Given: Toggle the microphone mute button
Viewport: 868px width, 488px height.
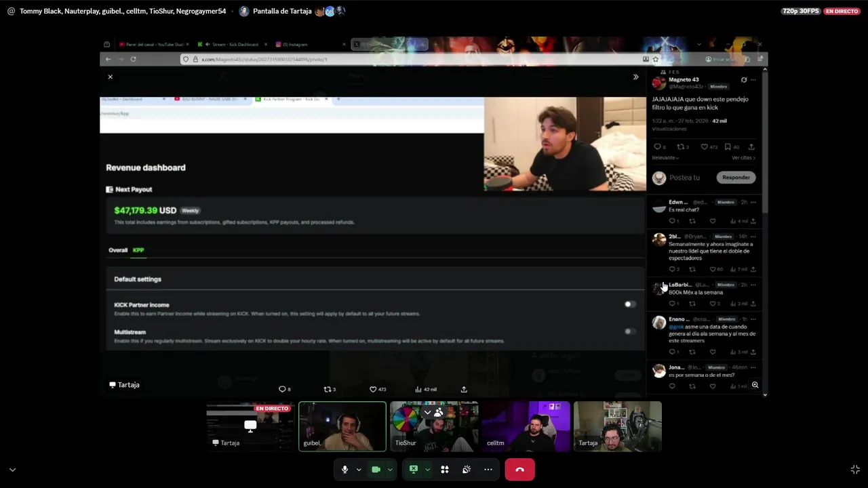Looking at the screenshot, I should [x=344, y=470].
